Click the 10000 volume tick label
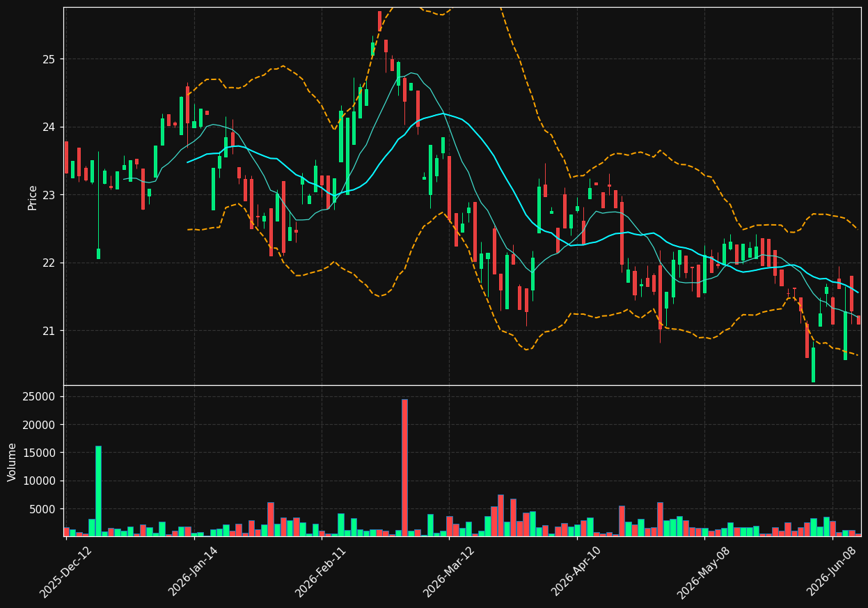 [x=39, y=481]
